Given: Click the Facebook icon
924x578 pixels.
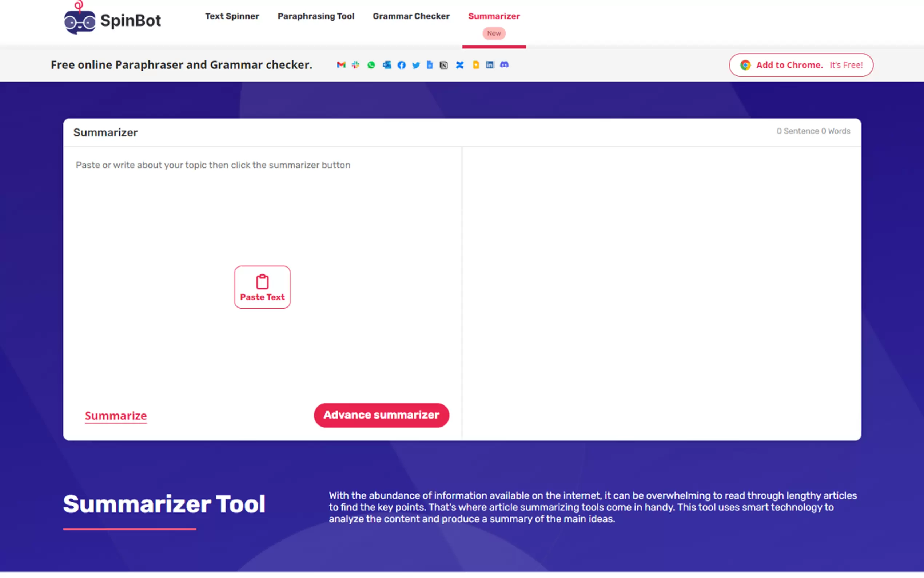Looking at the screenshot, I should pyautogui.click(x=401, y=65).
